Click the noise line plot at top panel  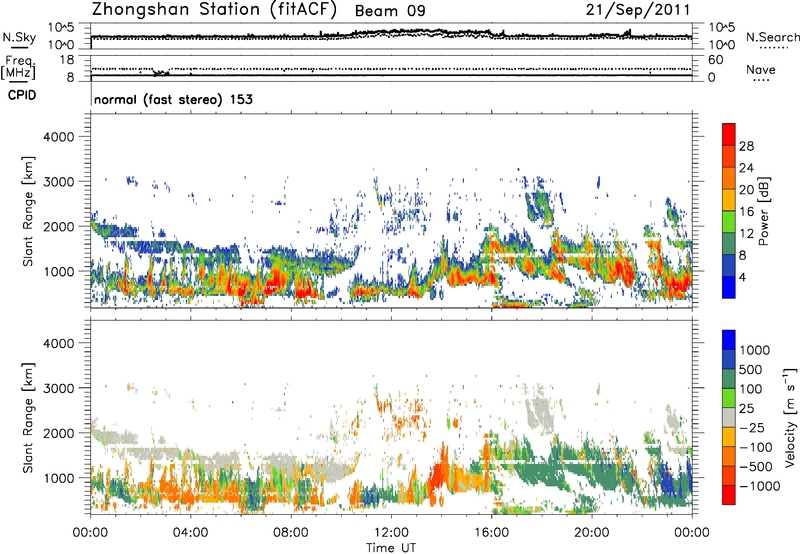(391, 35)
